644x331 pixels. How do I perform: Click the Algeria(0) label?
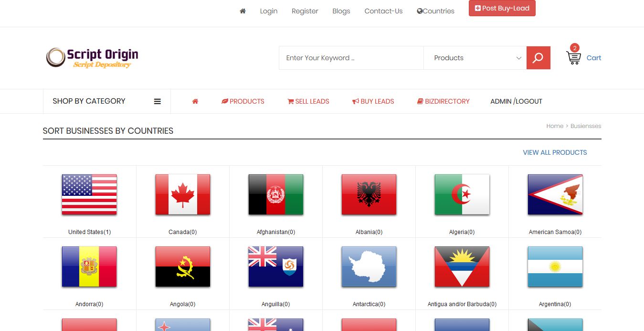click(x=462, y=232)
